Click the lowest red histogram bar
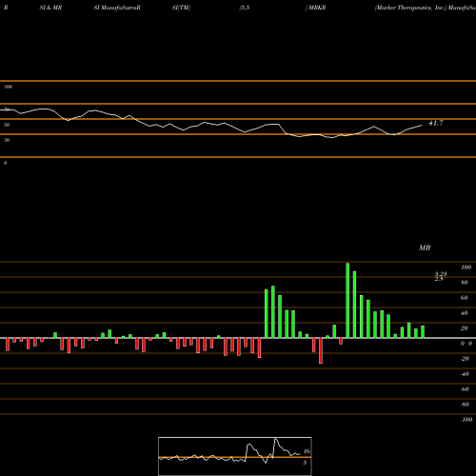This screenshot has height=476, width=476. click(x=321, y=350)
